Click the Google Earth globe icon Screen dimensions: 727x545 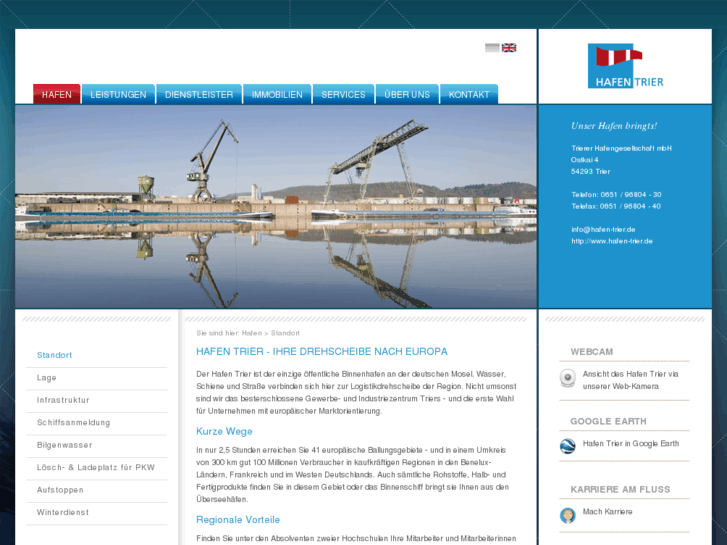pyautogui.click(x=568, y=446)
